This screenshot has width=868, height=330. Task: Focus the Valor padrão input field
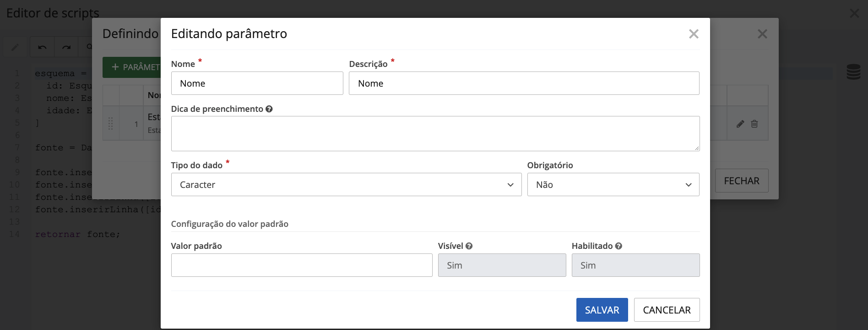click(302, 265)
